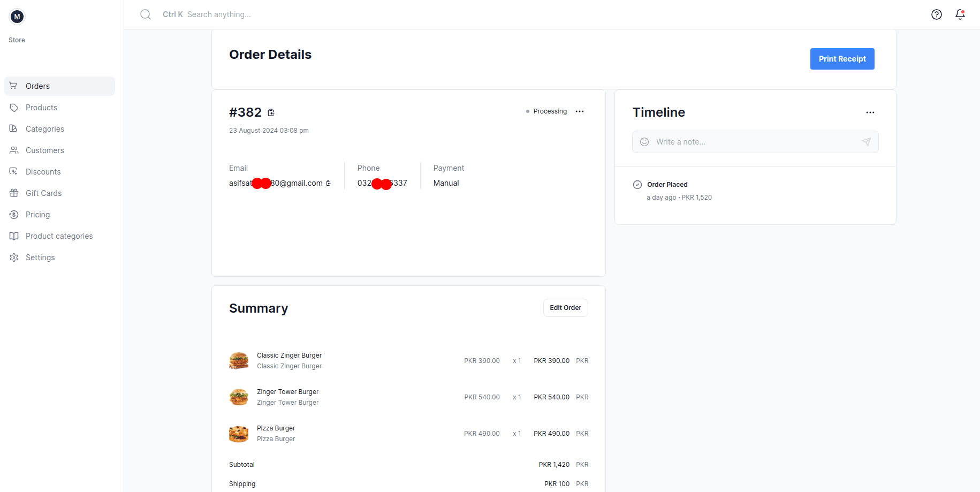Go to Pricing section
Viewport: 980px width, 492px height.
tap(59, 215)
